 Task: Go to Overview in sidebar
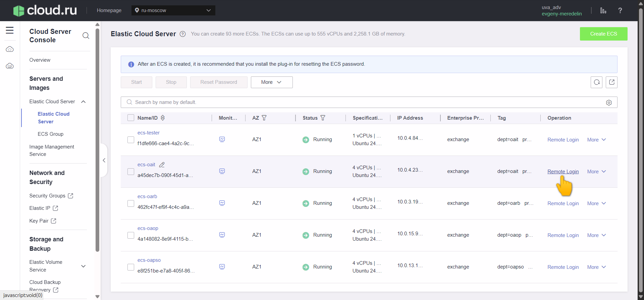click(x=40, y=60)
